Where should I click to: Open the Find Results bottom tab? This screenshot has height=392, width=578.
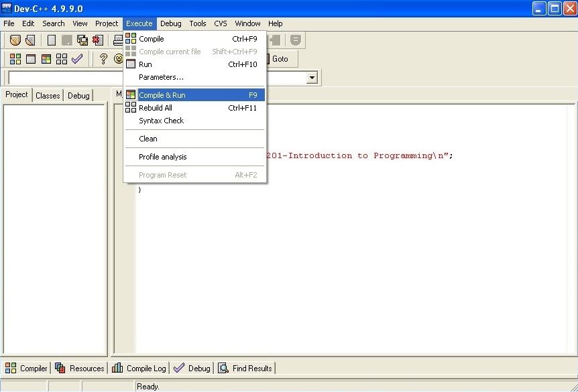245,368
